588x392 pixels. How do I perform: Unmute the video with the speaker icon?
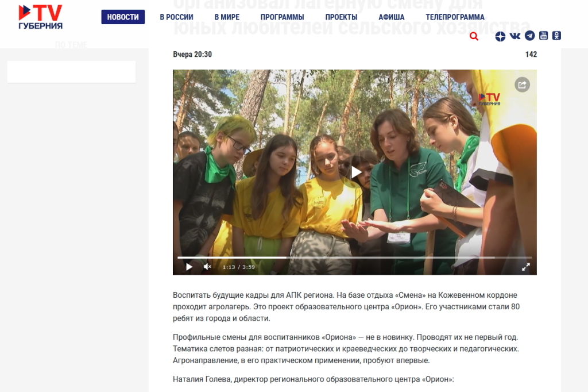[x=207, y=267]
